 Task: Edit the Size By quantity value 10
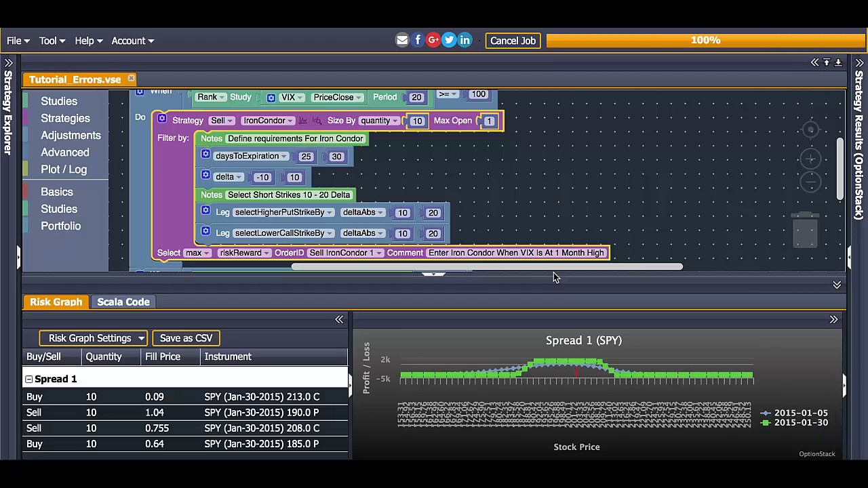click(416, 121)
